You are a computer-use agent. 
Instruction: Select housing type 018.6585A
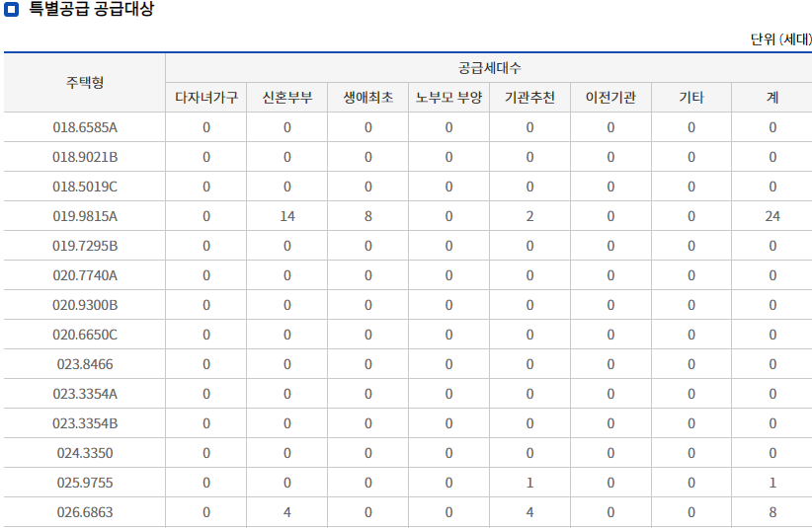tap(85, 127)
